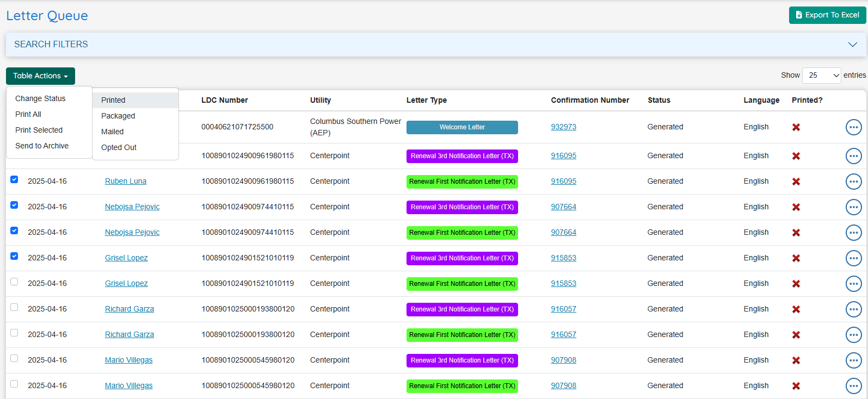The height and width of the screenshot is (399, 868).
Task: Open customer Ruben Luna link
Action: tap(126, 182)
